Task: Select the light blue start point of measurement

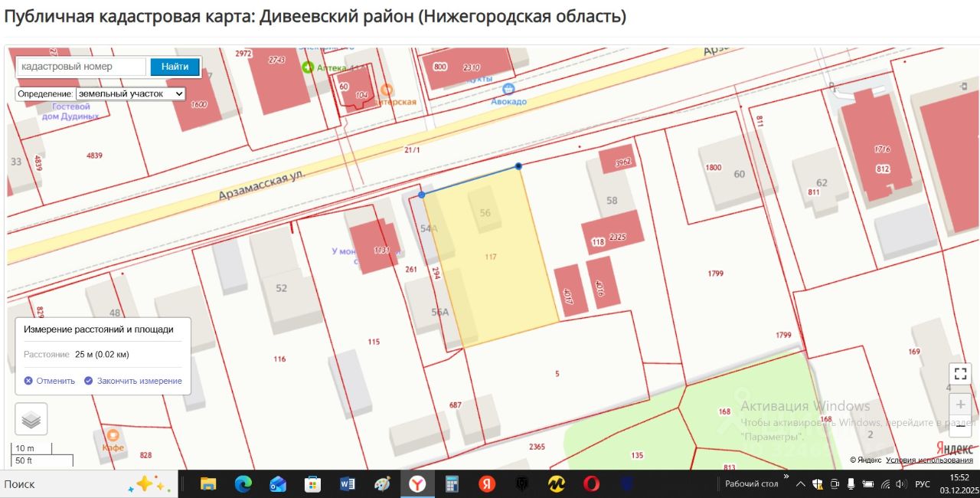Action: pos(422,195)
